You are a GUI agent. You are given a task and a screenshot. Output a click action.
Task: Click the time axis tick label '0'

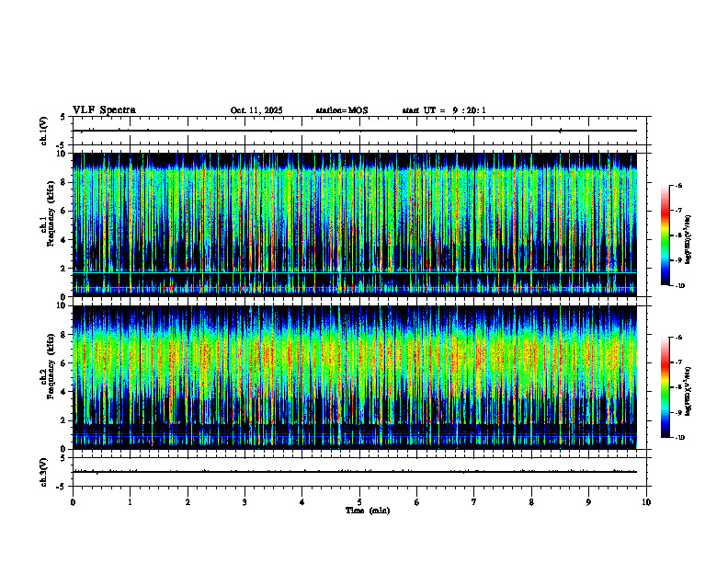coord(73,502)
